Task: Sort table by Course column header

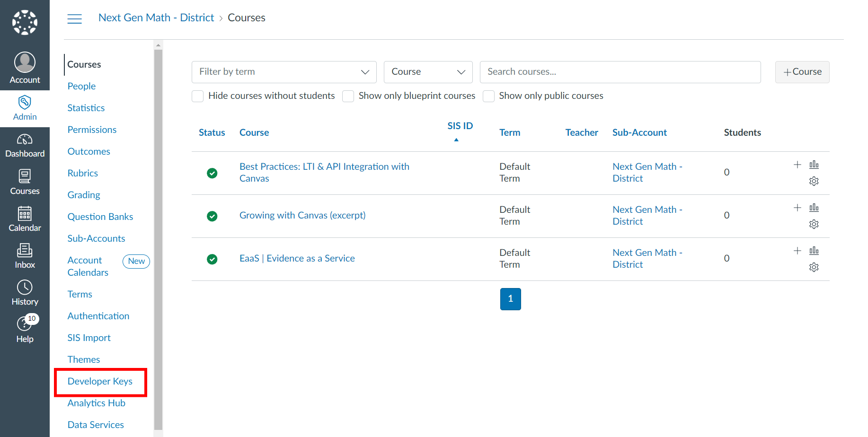Action: tap(254, 133)
